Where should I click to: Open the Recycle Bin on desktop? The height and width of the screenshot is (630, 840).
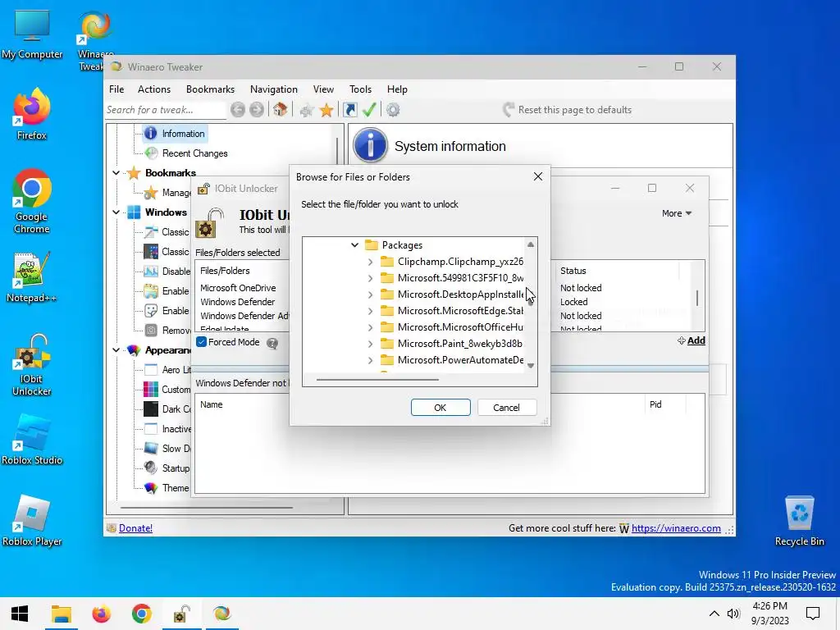[799, 521]
